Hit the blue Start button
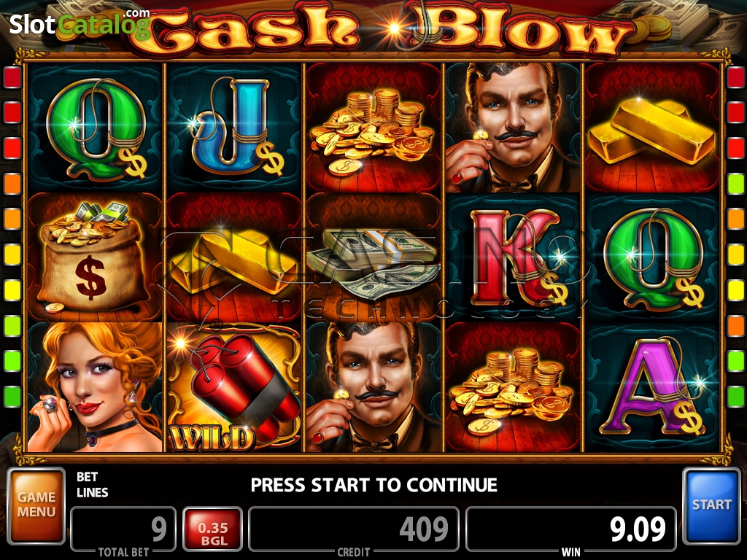The width and height of the screenshot is (747, 560). (712, 506)
